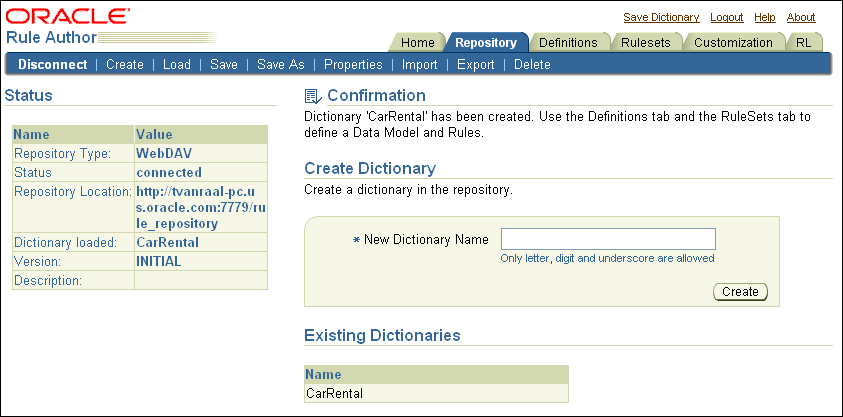Click the WebDAV repository type value
Image resolution: width=843 pixels, height=417 pixels.
[x=164, y=153]
